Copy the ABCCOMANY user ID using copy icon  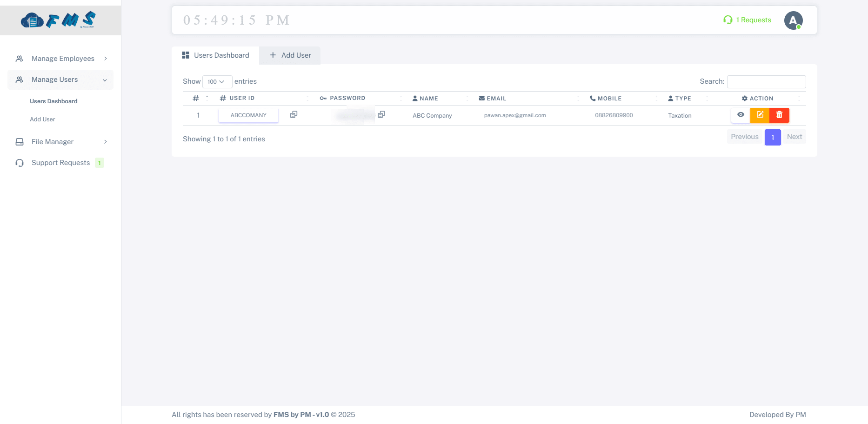[x=293, y=114]
